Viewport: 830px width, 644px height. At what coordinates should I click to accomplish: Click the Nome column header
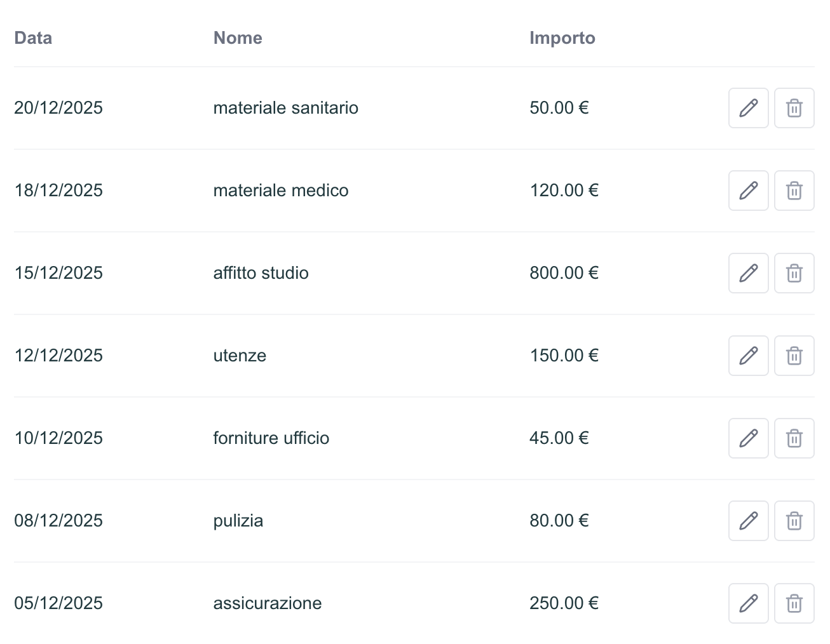click(238, 38)
